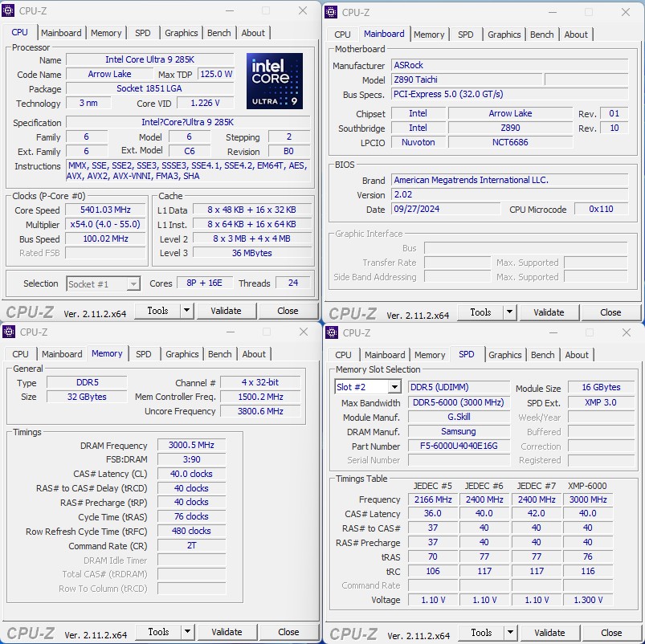The image size is (645, 644).
Task: Minimize the CPU tab window
Action: 230,10
